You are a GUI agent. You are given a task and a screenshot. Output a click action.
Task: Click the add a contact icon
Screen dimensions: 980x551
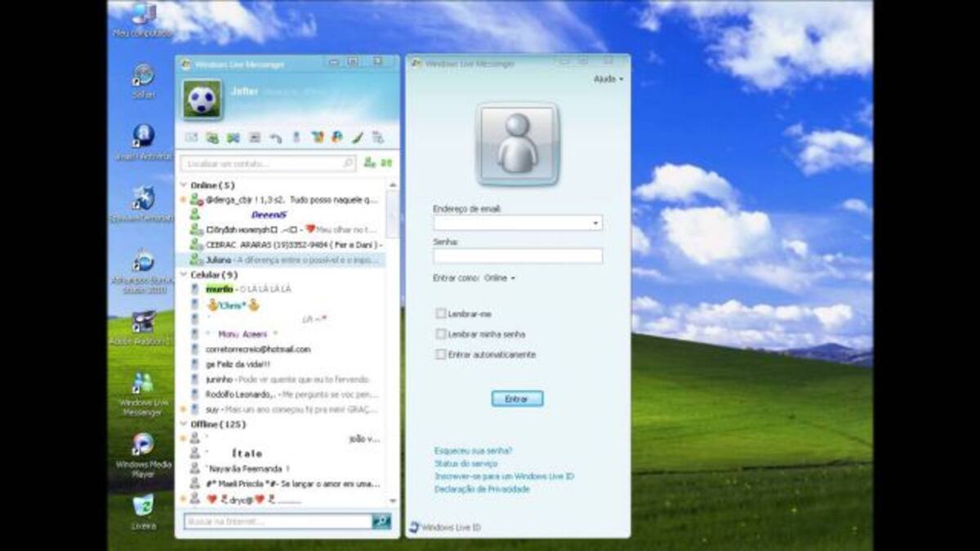pos(370,163)
